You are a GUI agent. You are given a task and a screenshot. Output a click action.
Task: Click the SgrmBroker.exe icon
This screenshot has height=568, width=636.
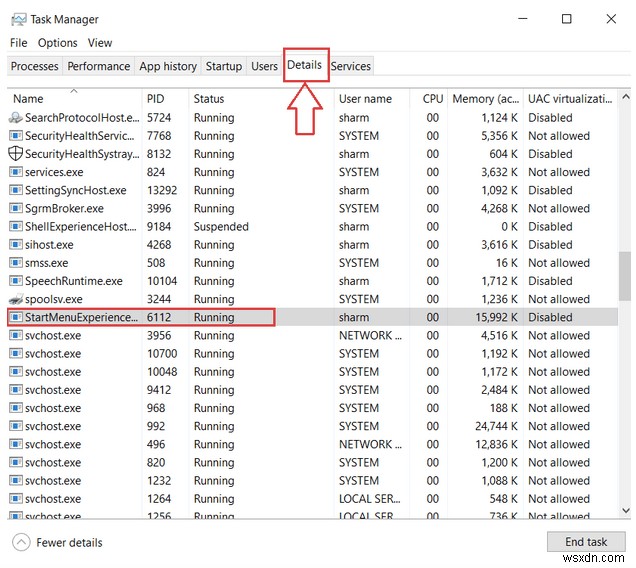(15, 209)
